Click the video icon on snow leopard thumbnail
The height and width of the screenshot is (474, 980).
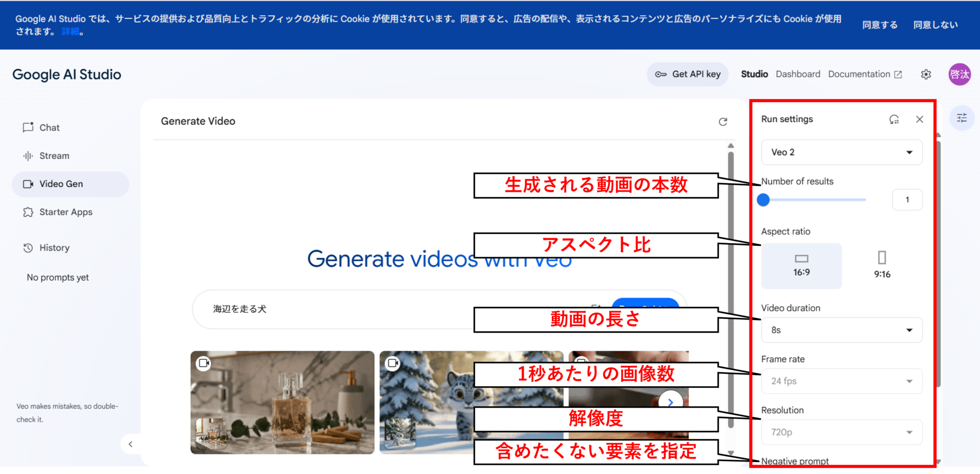tap(393, 363)
